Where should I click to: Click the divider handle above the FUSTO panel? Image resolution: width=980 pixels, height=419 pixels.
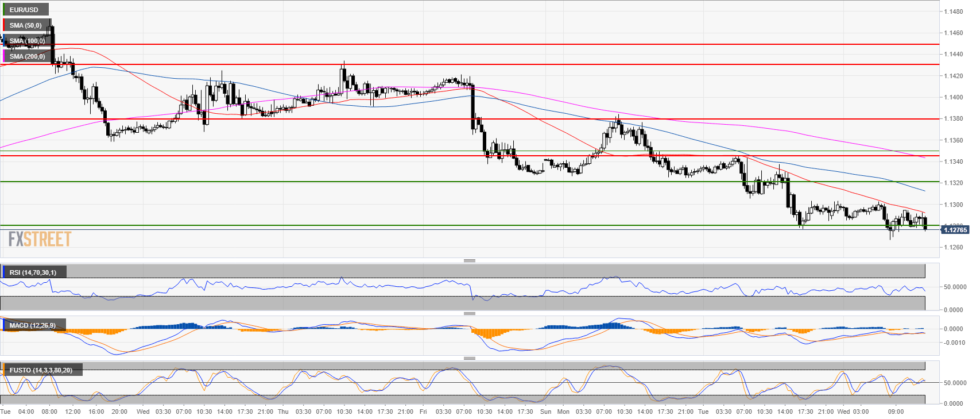(x=469, y=358)
